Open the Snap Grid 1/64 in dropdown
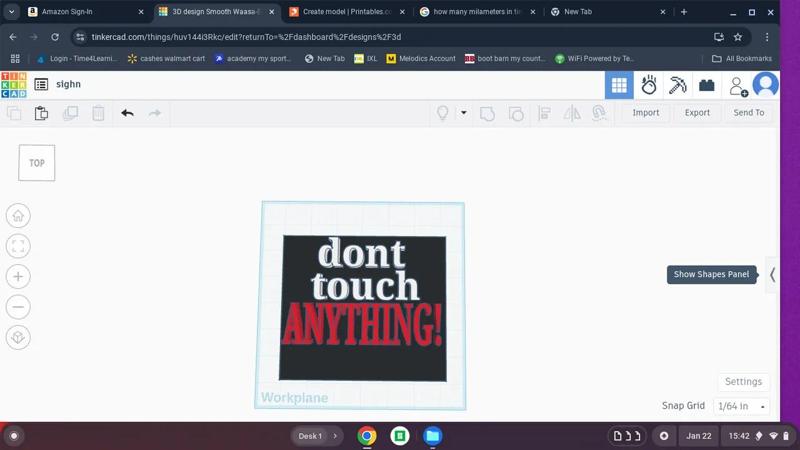Image resolution: width=800 pixels, height=450 pixels. click(x=741, y=406)
